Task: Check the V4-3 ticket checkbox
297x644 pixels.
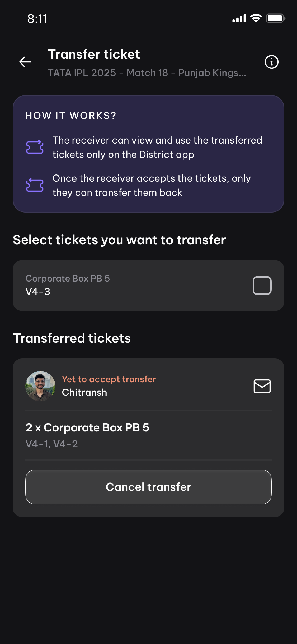Action: pos(262,286)
